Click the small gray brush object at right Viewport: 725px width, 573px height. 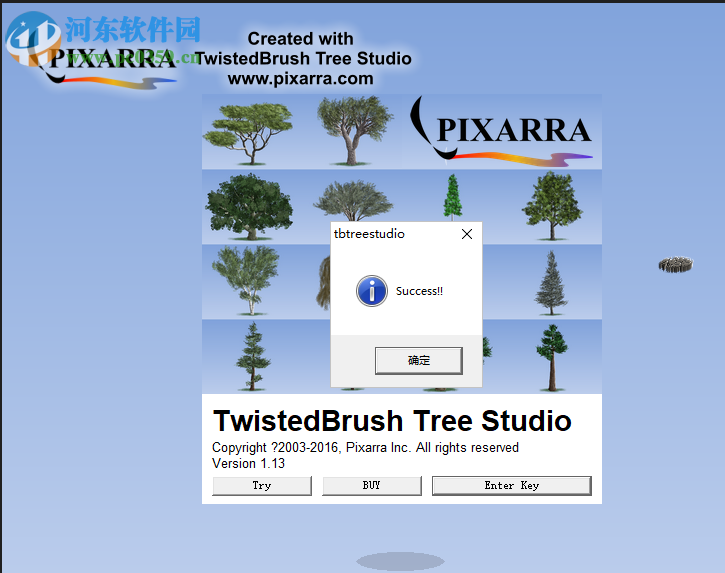pyautogui.click(x=676, y=265)
